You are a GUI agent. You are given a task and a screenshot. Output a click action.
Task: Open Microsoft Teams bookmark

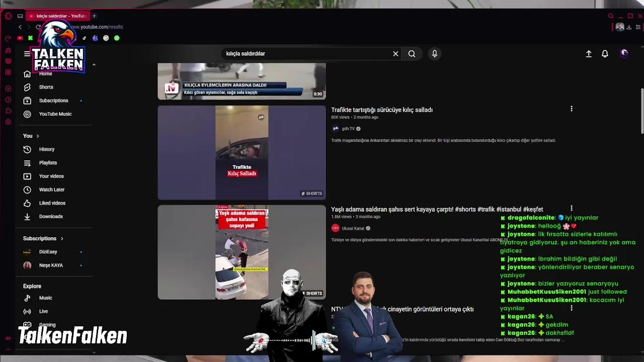[x=95, y=38]
